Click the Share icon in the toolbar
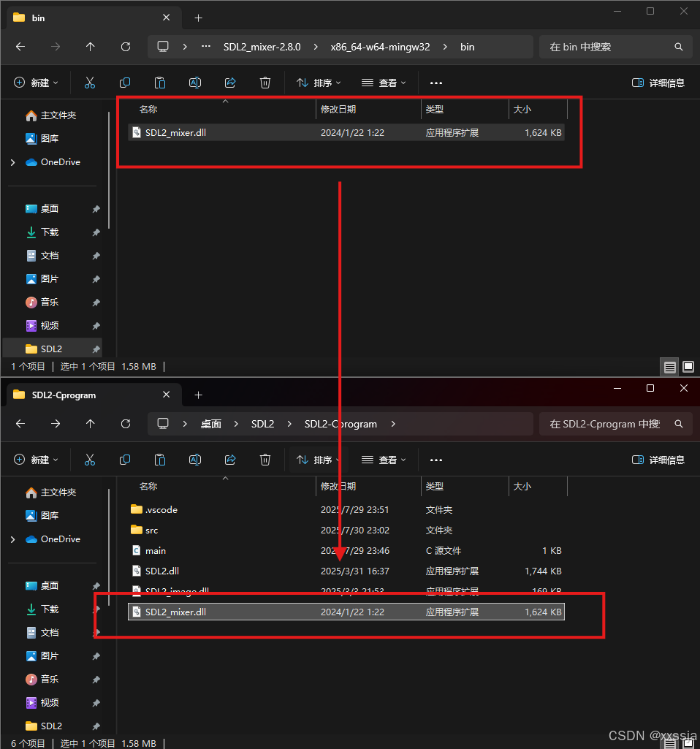 tap(230, 83)
